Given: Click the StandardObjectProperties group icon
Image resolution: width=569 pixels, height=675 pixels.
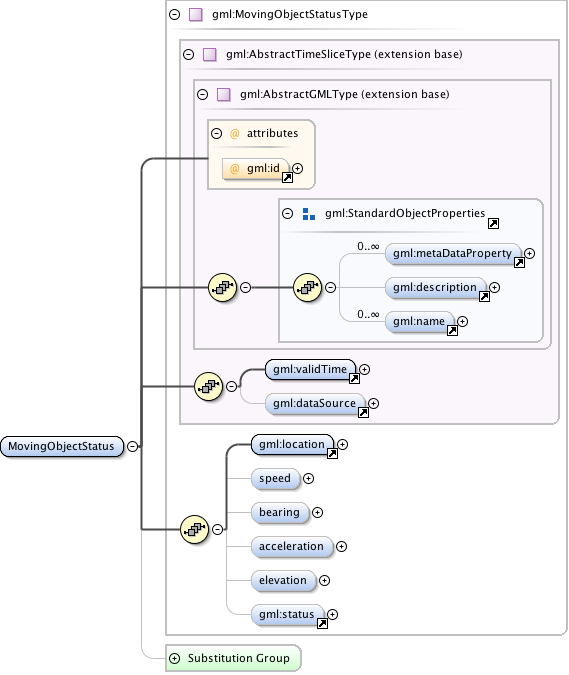Looking at the screenshot, I should click(x=309, y=214).
